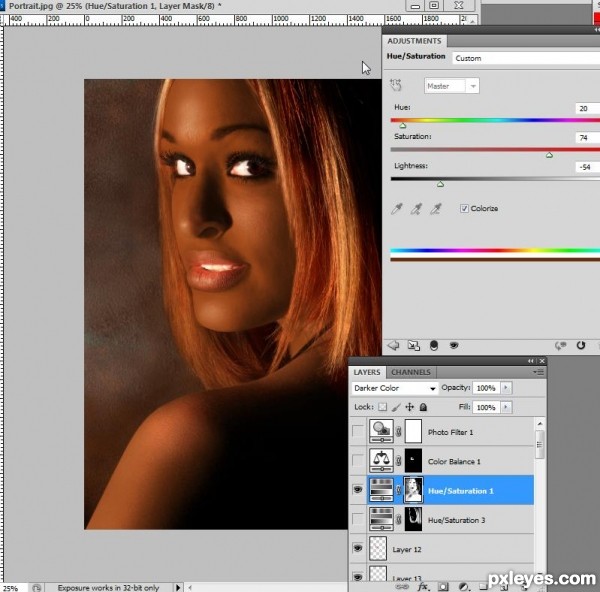Pick the first eyedropper in Adjustments panel
This screenshot has height=592, width=600.
[397, 209]
